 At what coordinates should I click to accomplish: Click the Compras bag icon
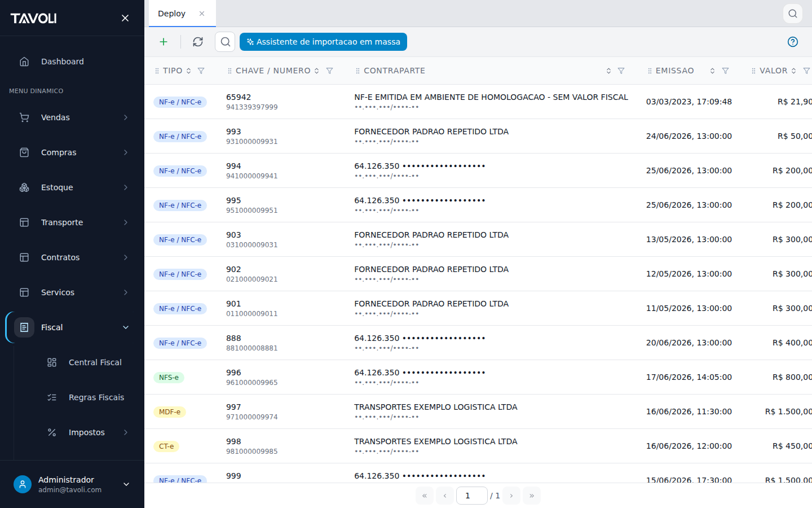pos(24,152)
